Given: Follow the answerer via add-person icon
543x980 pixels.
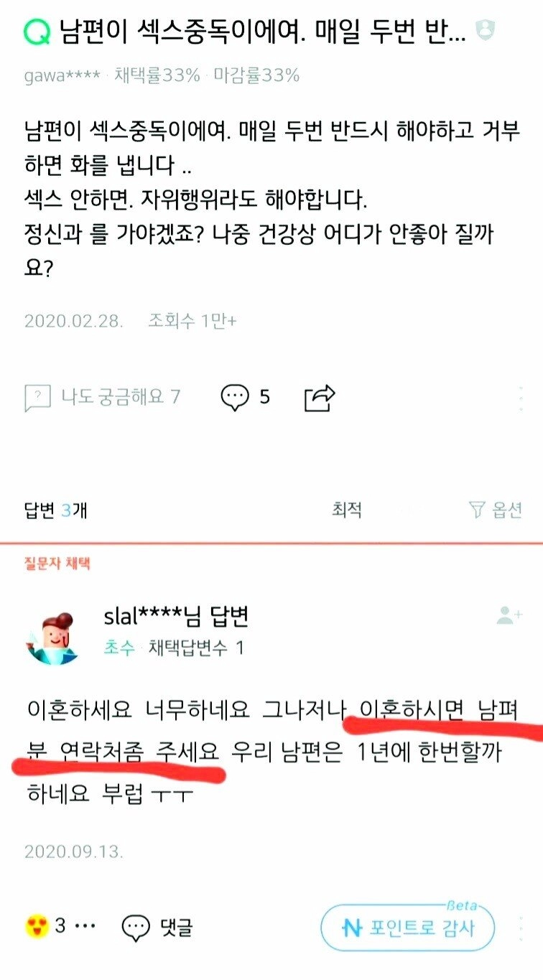Looking at the screenshot, I should click(x=510, y=615).
